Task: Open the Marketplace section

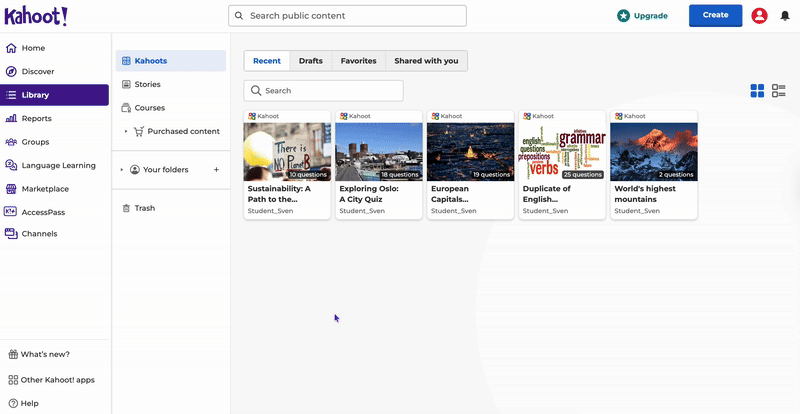Action: coord(45,189)
